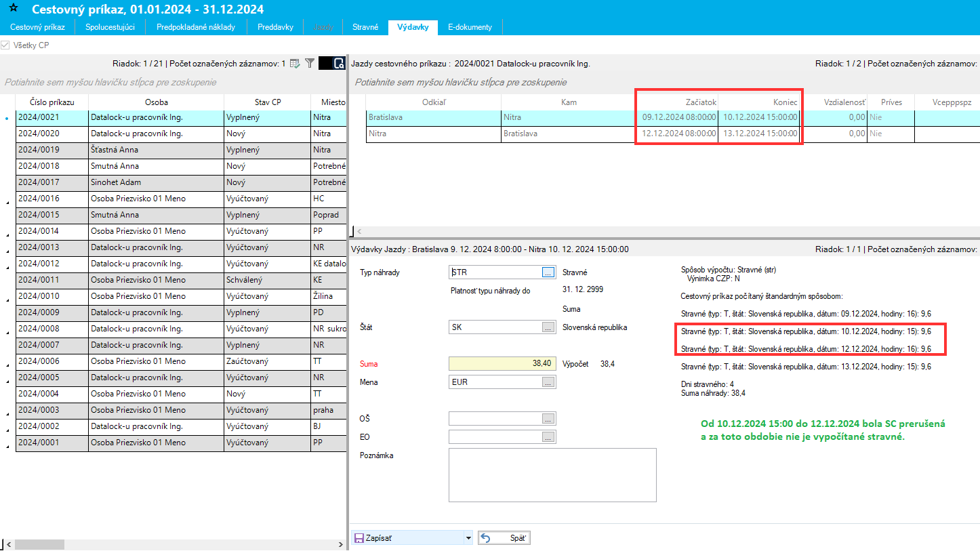Select trip row Nitra to Bratislava
The width and height of the screenshot is (980, 551).
[x=673, y=134]
